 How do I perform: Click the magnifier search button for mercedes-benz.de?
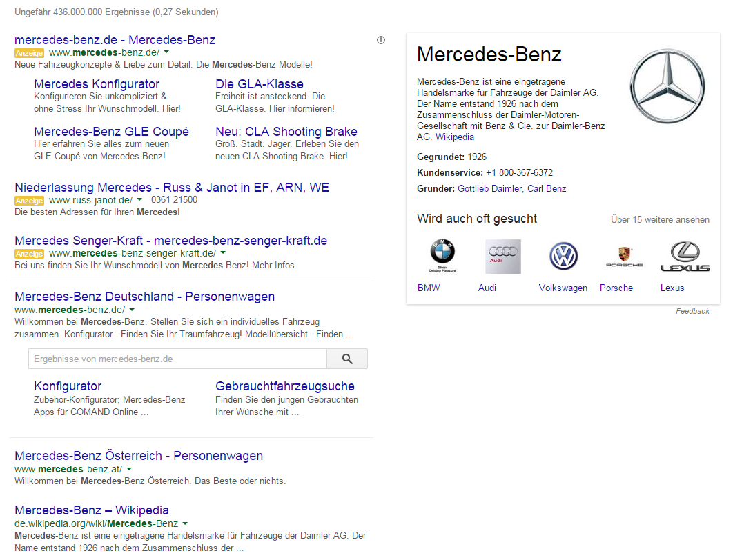347,359
